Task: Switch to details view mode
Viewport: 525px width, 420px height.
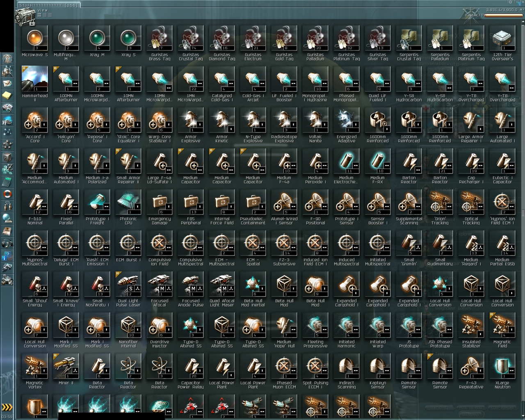Action: coord(45,15)
